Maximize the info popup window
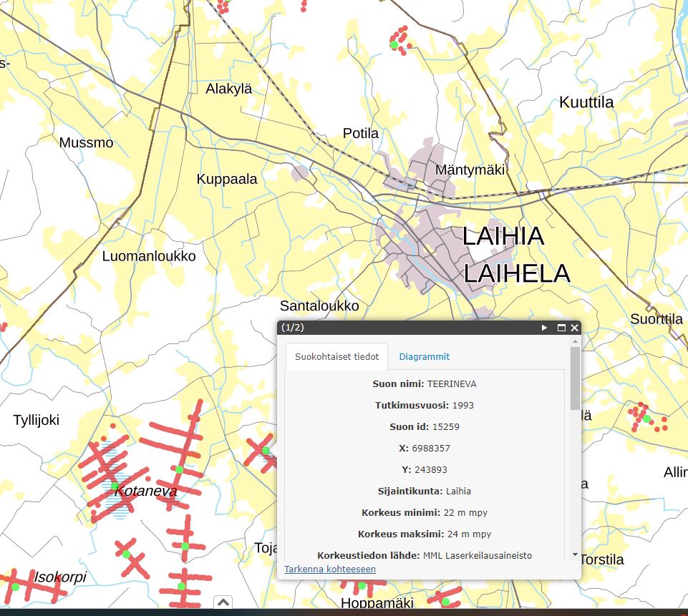Image resolution: width=688 pixels, height=616 pixels. point(561,328)
